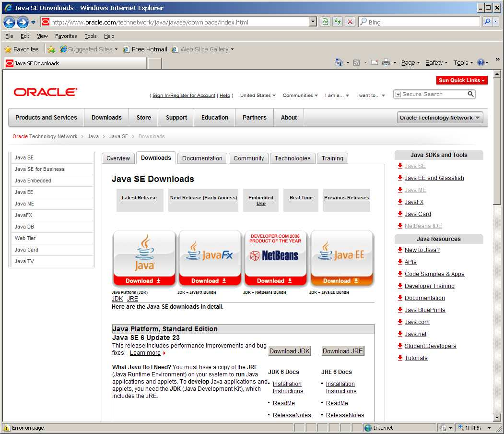Click the Java Platform JDK download tile
The width and height of the screenshot is (504, 434).
[x=144, y=258]
